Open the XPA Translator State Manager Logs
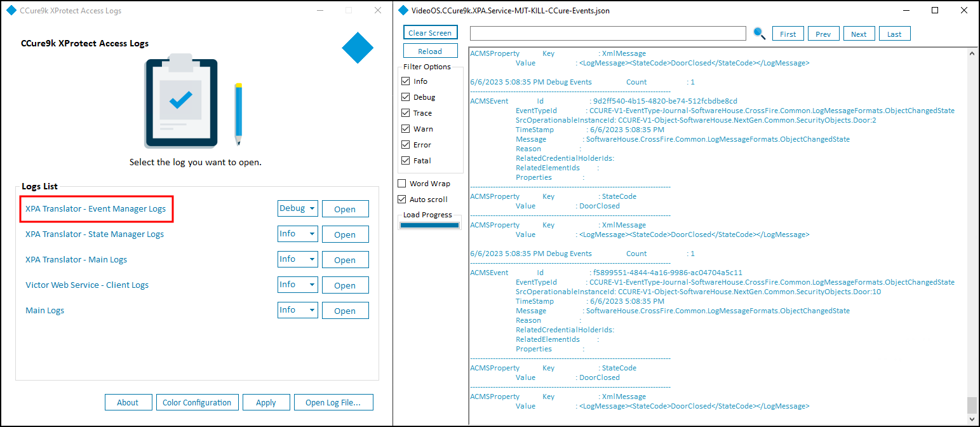 tap(345, 234)
